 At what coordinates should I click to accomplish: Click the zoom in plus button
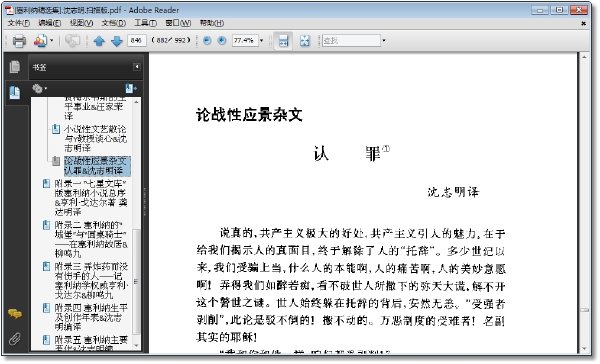(x=222, y=40)
